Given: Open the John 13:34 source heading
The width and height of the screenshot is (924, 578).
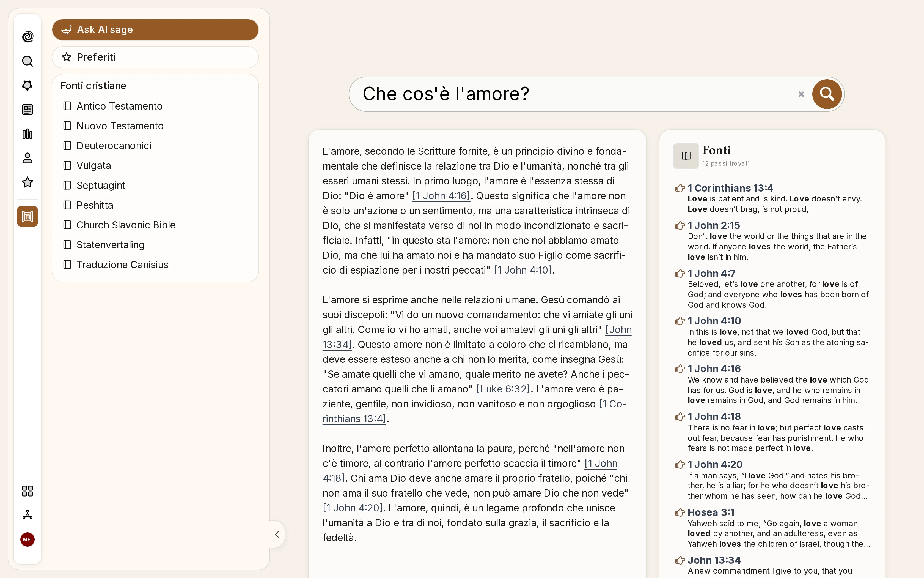Looking at the screenshot, I should (x=714, y=560).
